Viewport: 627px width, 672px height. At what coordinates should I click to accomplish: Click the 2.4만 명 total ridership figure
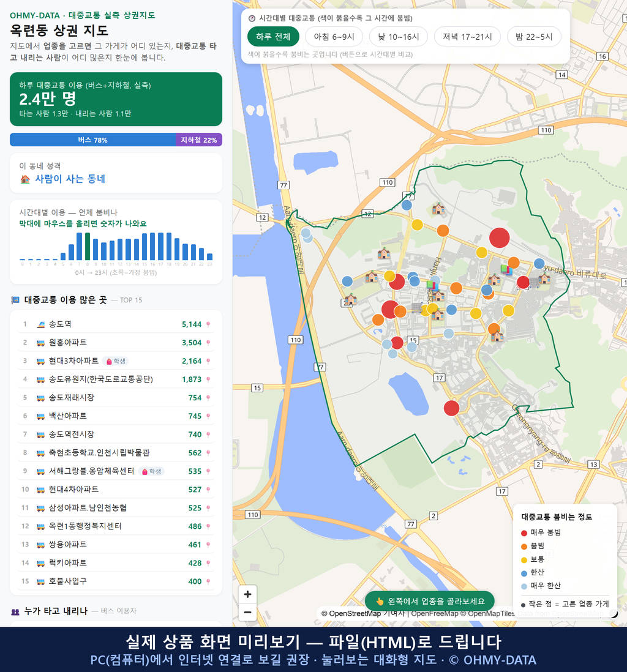tap(48, 99)
